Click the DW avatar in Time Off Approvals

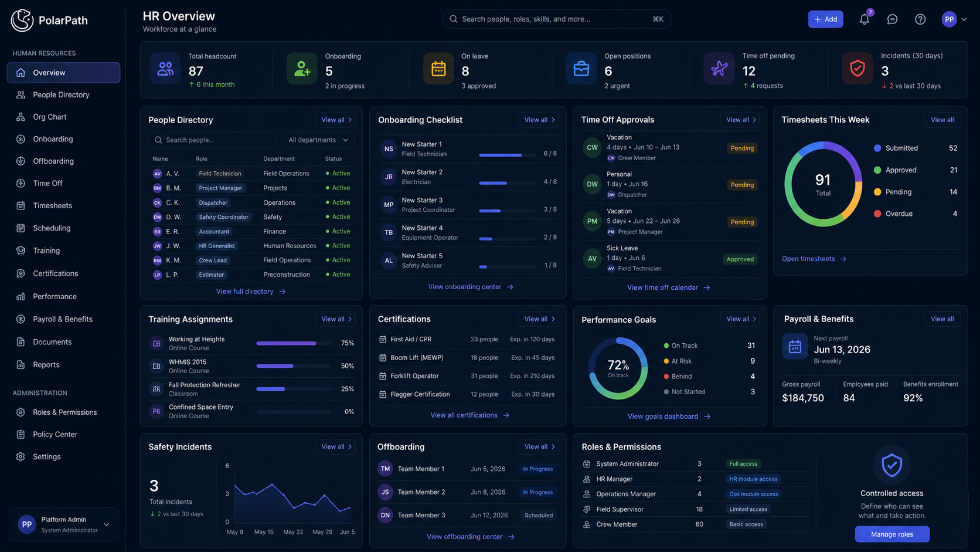click(x=592, y=184)
